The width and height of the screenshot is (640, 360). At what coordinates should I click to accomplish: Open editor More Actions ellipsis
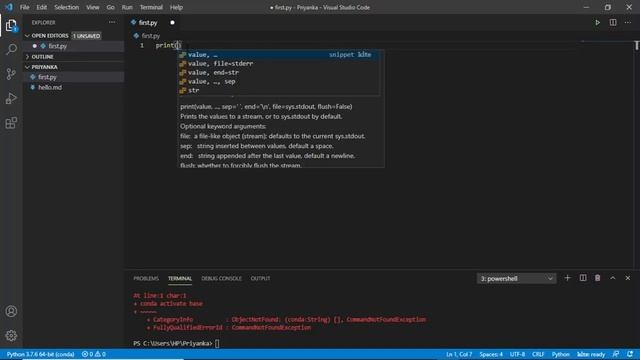(628, 22)
